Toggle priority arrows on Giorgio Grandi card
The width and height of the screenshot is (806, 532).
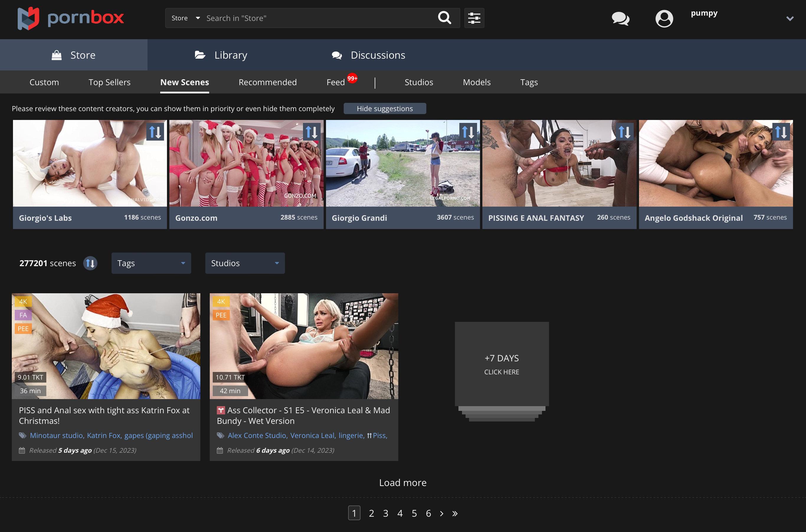(468, 132)
